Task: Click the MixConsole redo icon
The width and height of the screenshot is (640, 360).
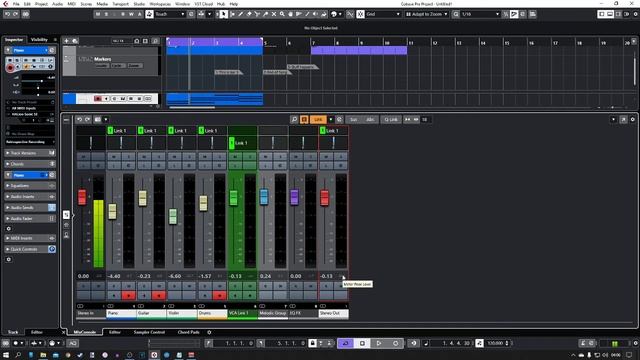Action: (x=87, y=120)
